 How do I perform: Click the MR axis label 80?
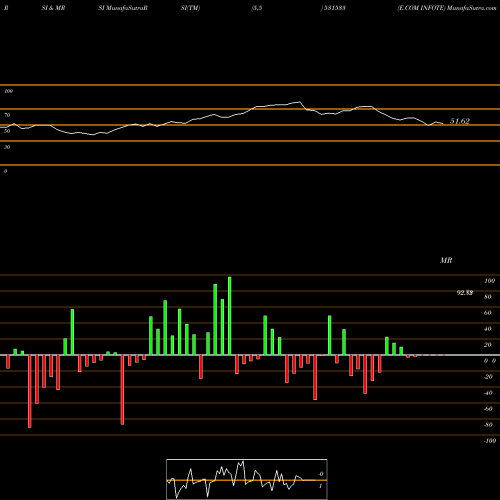(488, 297)
